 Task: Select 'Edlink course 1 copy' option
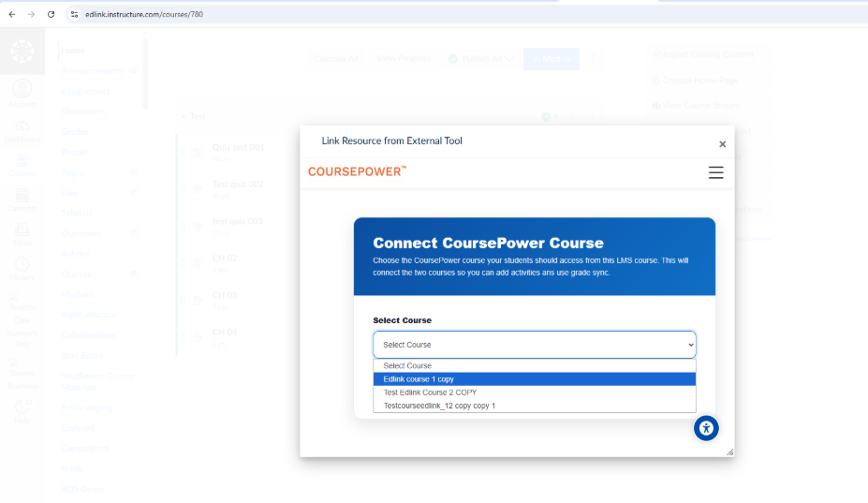click(535, 379)
